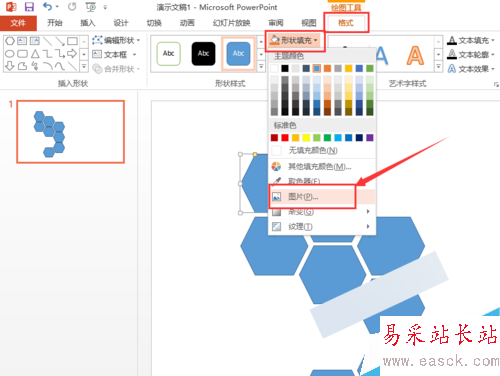Apply the orange outlined A WordArt style
This screenshot has height=376, width=500.
(415, 56)
